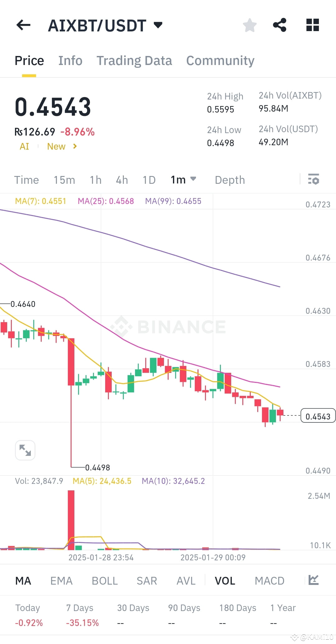Viewport: 336px width, 644px height.
Task: Switch to the Trading Data tab
Action: click(x=134, y=60)
